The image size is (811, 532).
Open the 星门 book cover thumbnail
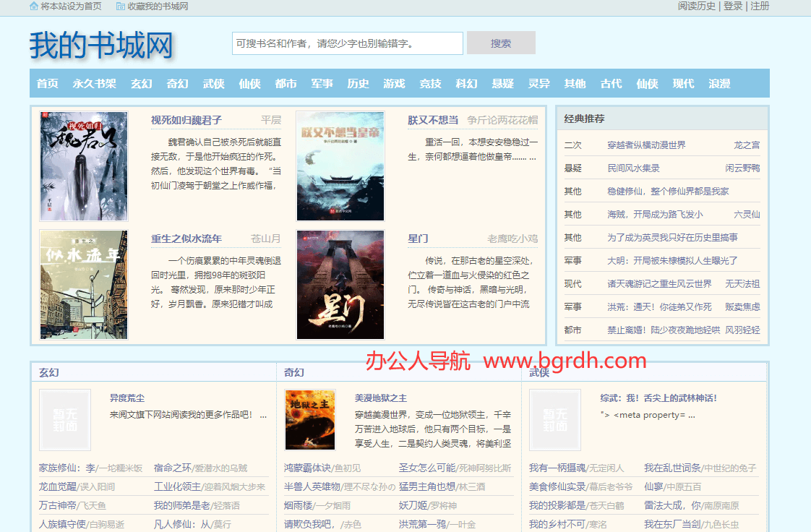point(340,285)
